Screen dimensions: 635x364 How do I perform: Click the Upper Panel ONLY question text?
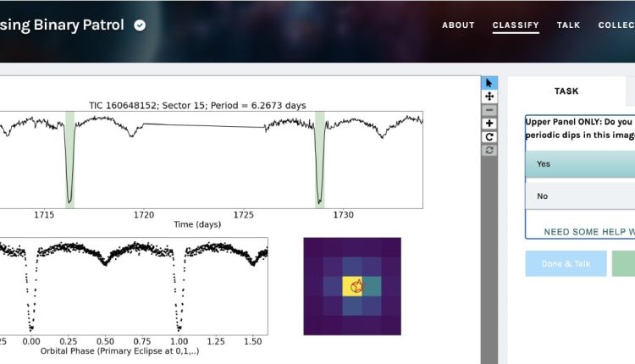[580, 129]
